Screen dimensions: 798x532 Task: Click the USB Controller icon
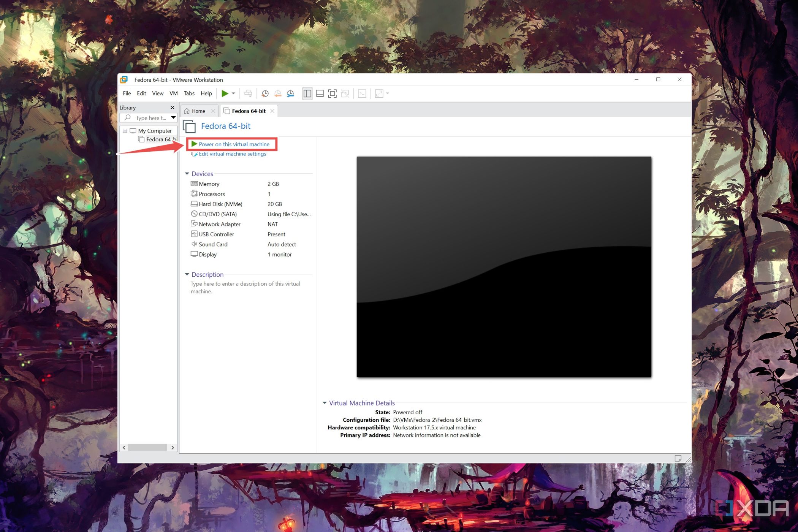194,234
